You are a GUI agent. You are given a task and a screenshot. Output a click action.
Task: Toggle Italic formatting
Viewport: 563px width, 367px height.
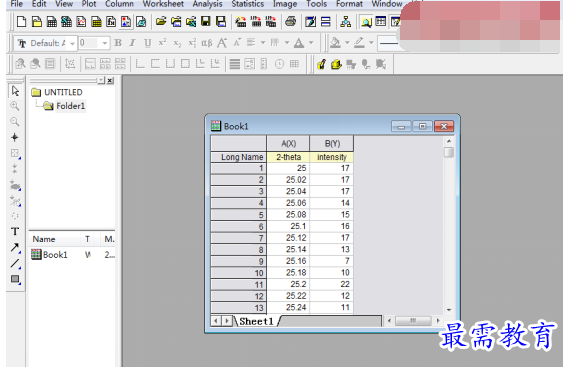132,43
